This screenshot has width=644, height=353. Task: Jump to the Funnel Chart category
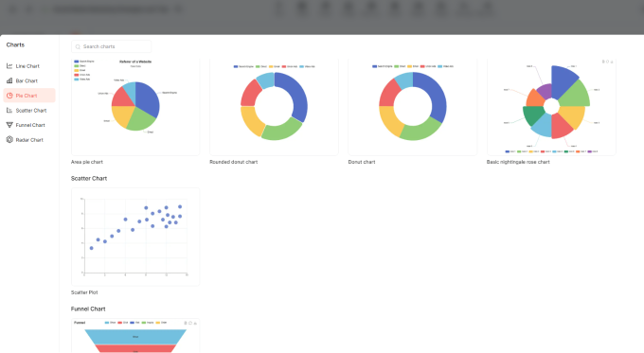point(29,125)
